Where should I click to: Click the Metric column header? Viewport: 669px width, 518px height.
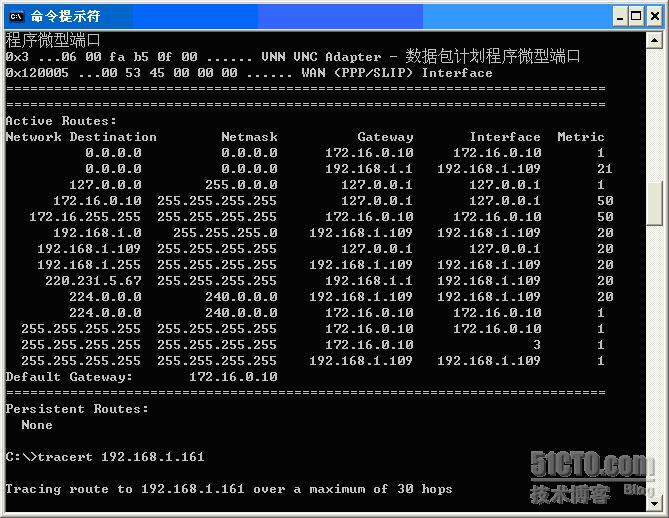coord(580,137)
